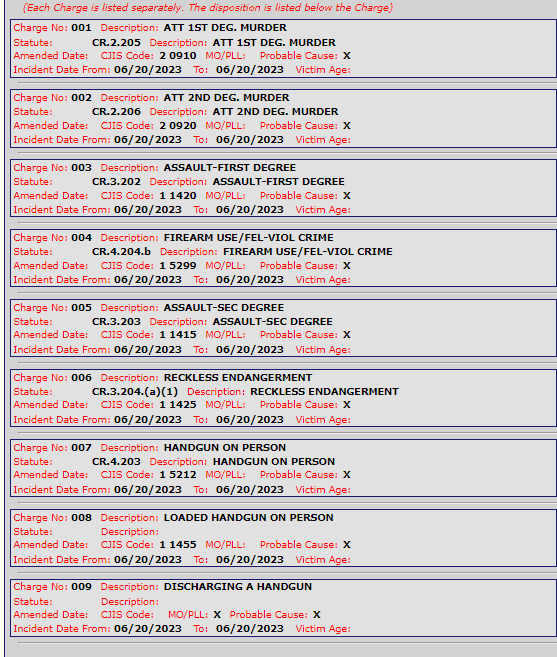Image resolution: width=557 pixels, height=657 pixels.
Task: Click FIREARM USE/FEL-VIOL CRIME charge description
Action: coord(249,238)
